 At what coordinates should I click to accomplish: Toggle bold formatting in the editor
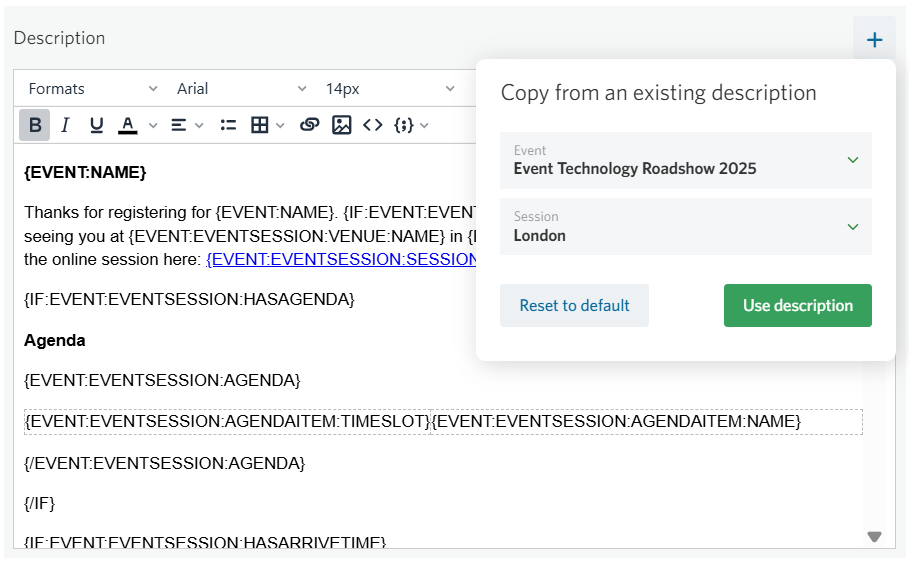[x=35, y=125]
